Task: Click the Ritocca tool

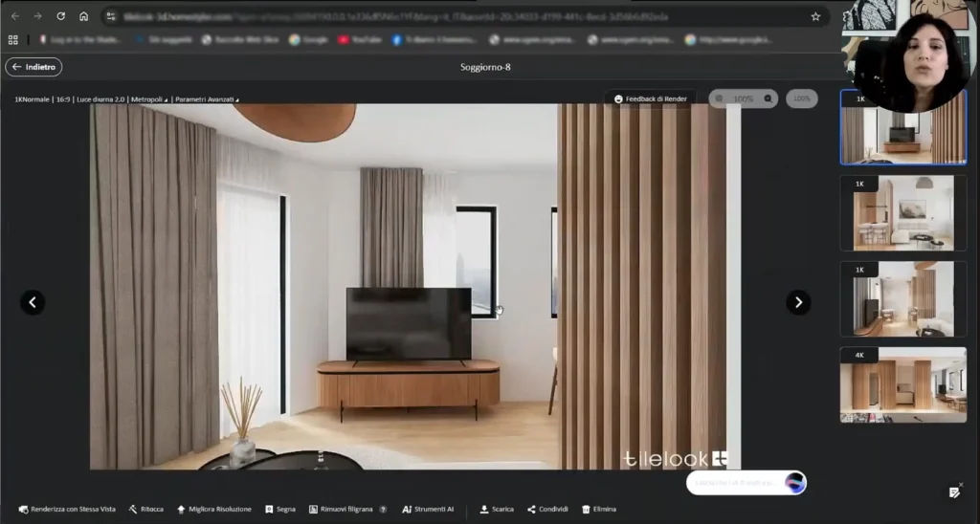Action: [146, 510]
